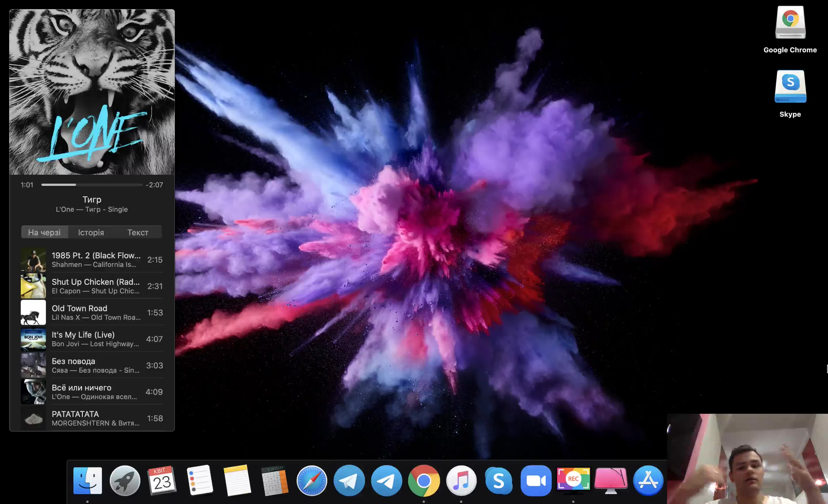This screenshot has width=828, height=504.
Task: Launch Launchpad rocket icon
Action: pos(125,481)
